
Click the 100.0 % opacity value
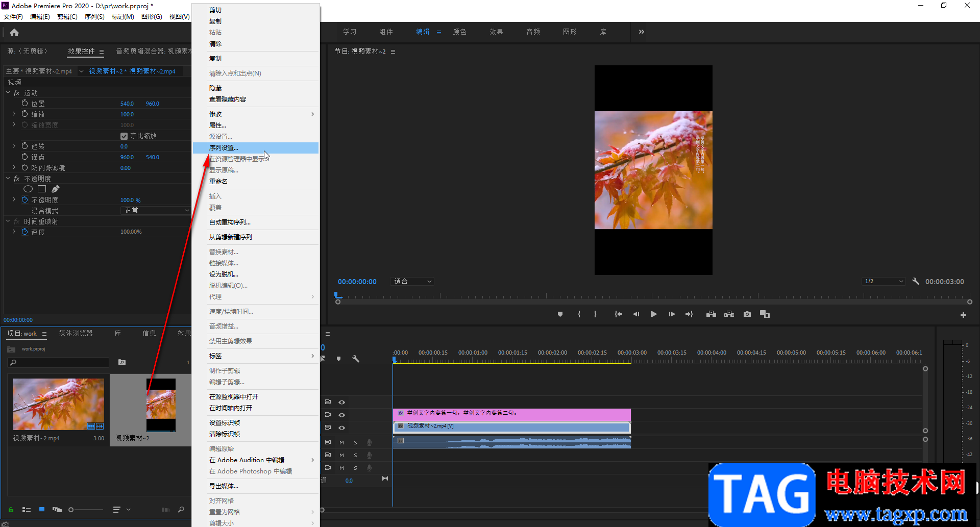pyautogui.click(x=130, y=200)
